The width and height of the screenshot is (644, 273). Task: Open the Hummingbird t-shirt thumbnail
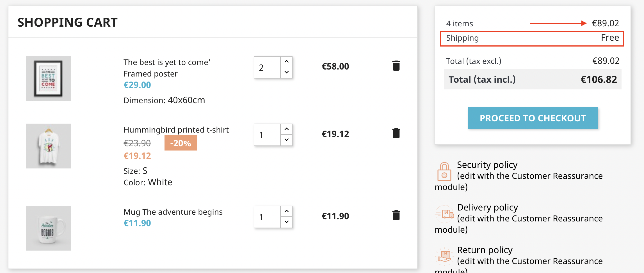[x=48, y=146]
